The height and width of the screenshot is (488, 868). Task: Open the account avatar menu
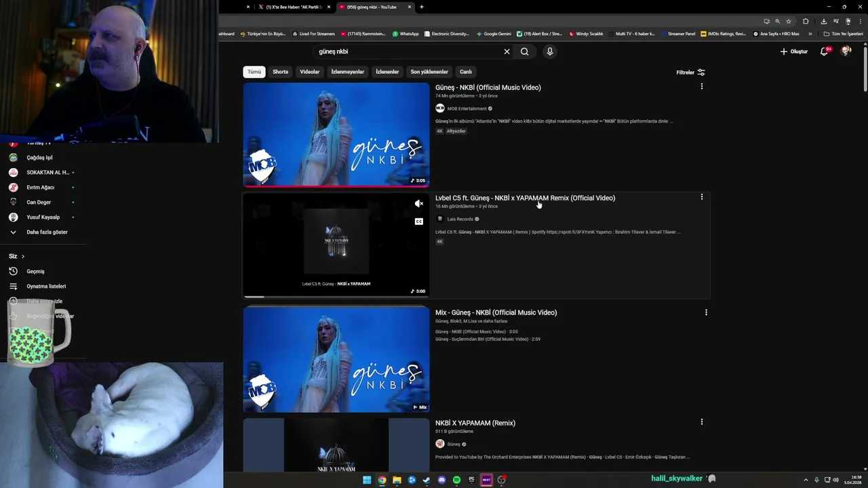pos(846,52)
